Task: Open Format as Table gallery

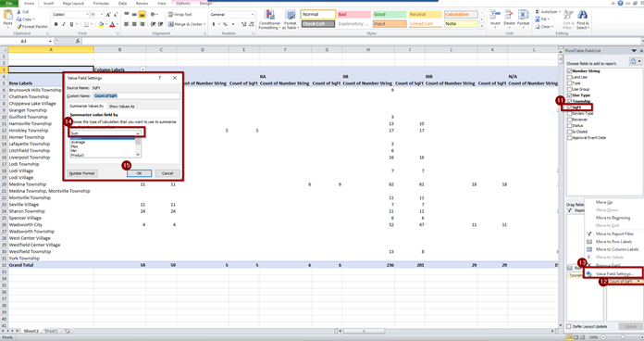Action: 290,19
